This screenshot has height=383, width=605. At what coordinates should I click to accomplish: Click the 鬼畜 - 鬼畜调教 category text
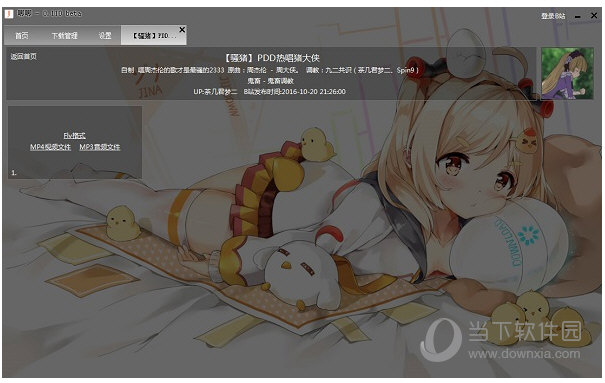coord(270,81)
